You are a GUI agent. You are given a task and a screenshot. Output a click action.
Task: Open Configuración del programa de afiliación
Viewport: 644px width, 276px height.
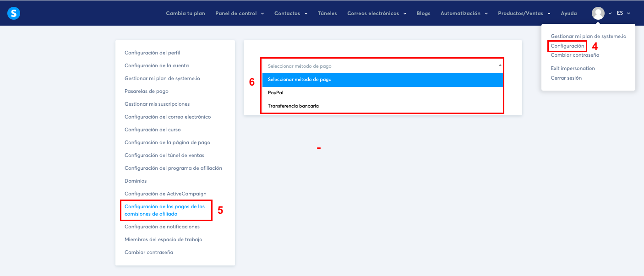(174, 168)
